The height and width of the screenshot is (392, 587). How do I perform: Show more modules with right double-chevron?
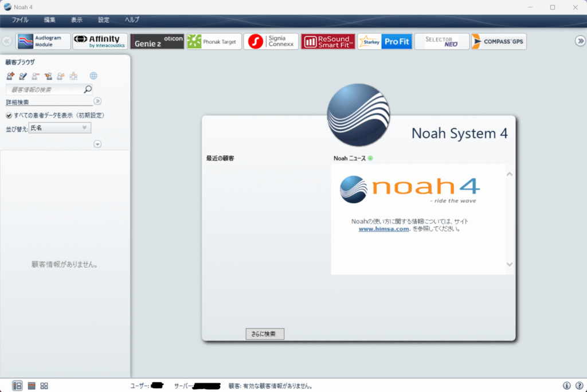pyautogui.click(x=580, y=41)
